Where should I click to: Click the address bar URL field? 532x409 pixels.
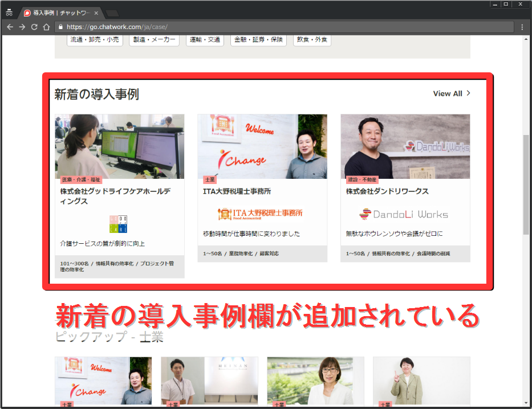pyautogui.click(x=285, y=27)
